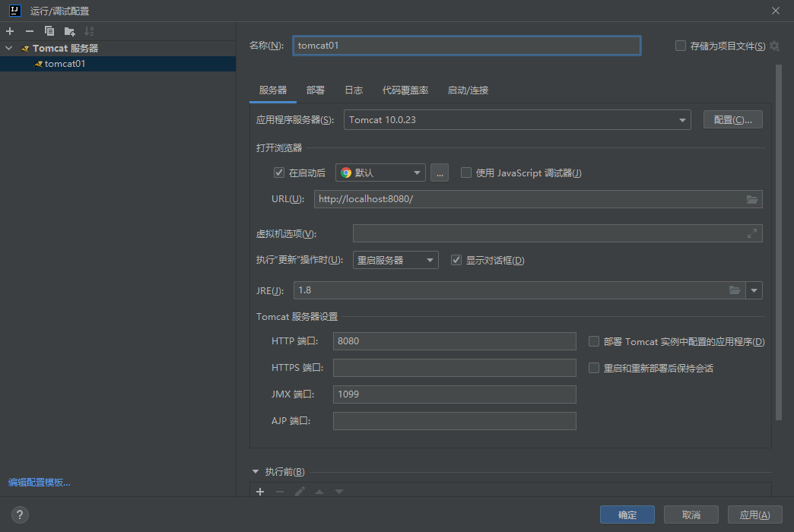Browse for JRE folder

735,290
